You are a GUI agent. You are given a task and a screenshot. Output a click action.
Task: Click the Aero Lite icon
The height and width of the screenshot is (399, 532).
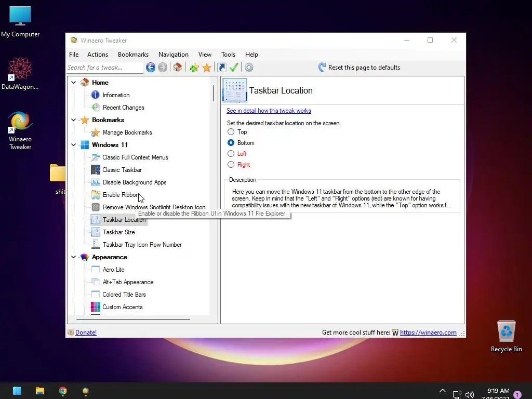[x=96, y=270]
